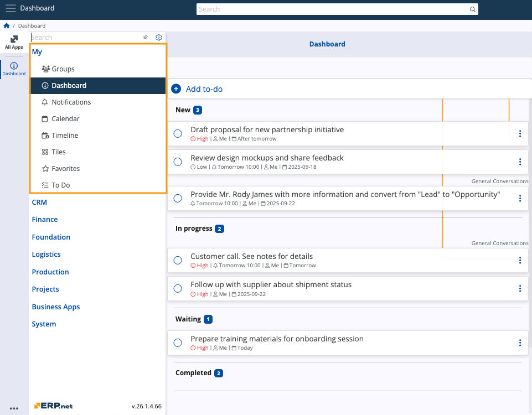Check off the Rody James lead task

pyautogui.click(x=178, y=198)
